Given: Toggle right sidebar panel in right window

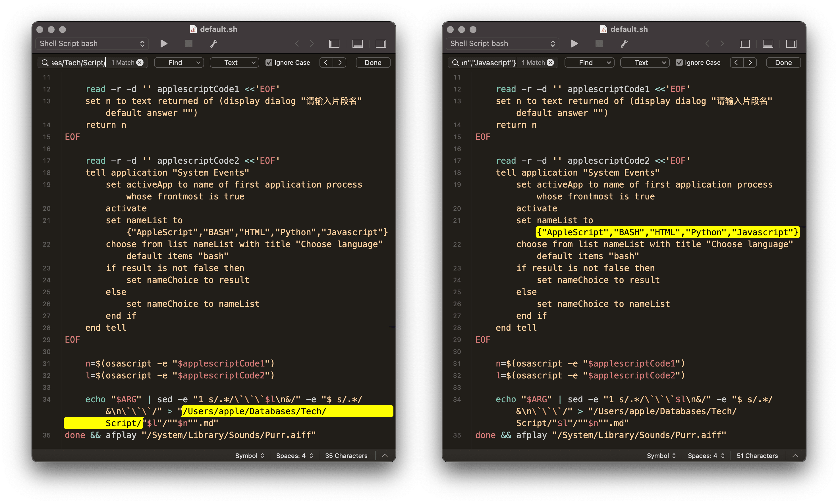Looking at the screenshot, I should [791, 43].
